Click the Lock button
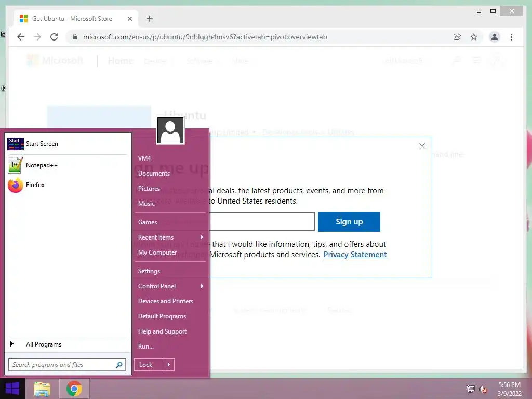532x399 pixels. coord(149,365)
